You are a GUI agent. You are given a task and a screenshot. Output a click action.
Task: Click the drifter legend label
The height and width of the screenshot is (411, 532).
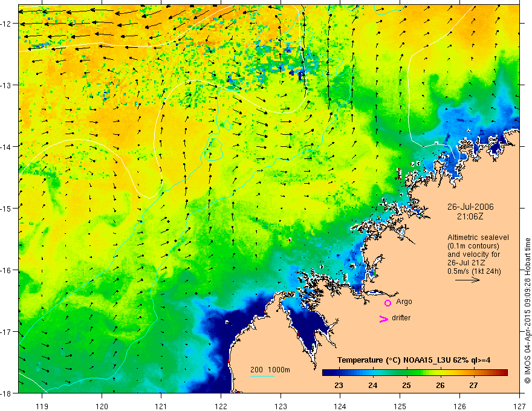tap(401, 318)
